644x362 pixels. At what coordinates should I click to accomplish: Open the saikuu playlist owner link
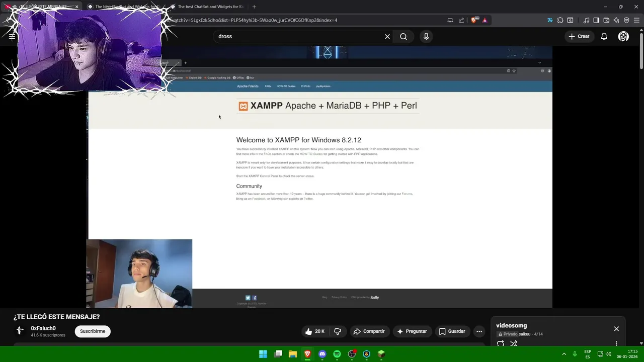(x=525, y=334)
